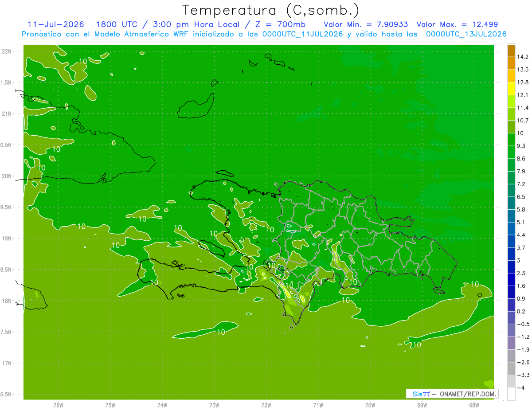
Task: Click "3:00 pm Hora Local" in header
Action: pyautogui.click(x=197, y=24)
